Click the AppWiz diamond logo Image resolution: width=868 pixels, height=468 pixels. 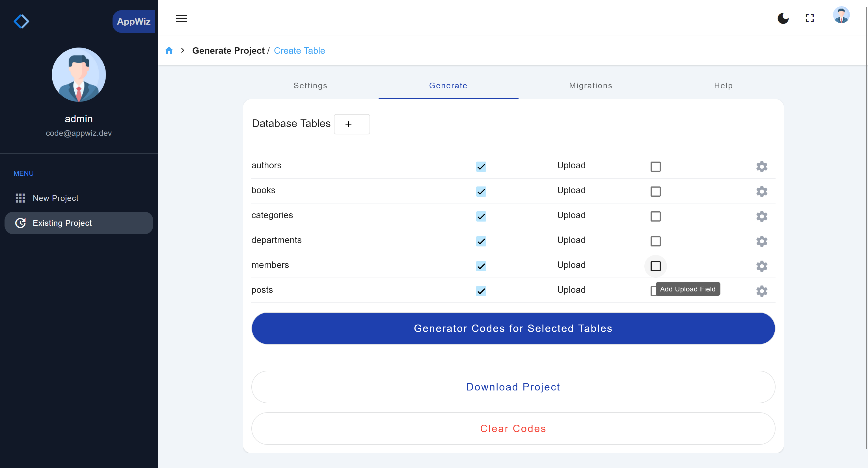[x=21, y=21]
